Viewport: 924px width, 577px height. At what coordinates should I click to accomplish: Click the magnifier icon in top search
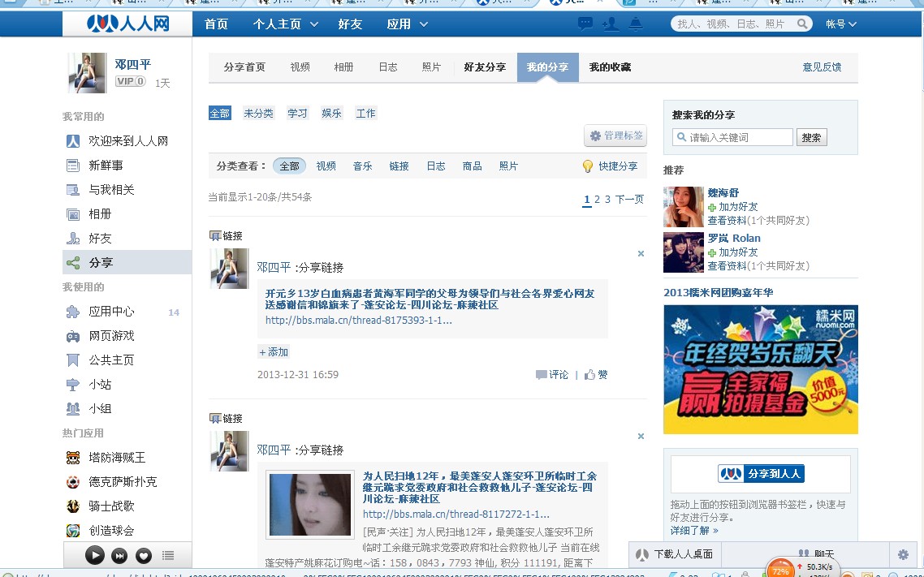801,24
